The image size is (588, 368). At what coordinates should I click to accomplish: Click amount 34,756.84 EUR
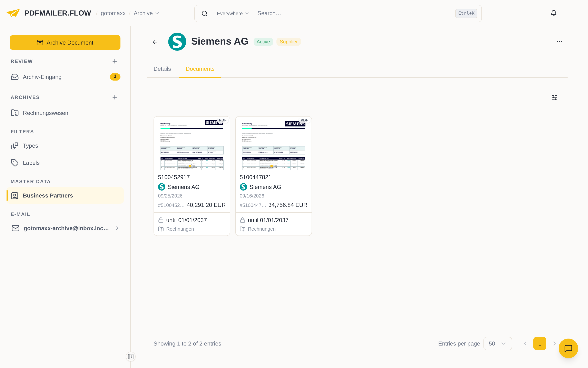click(x=288, y=205)
